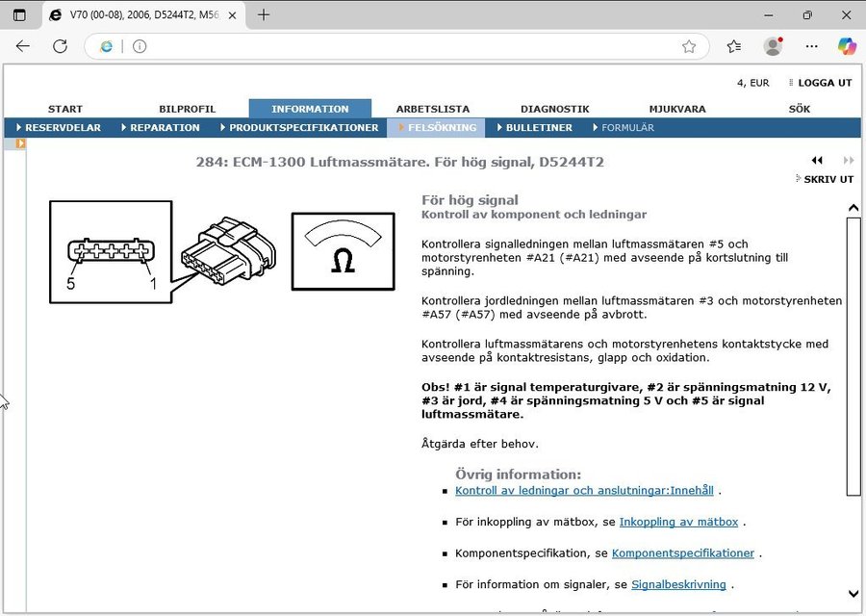Refresh the page with reload icon
The width and height of the screenshot is (866, 616).
pyautogui.click(x=60, y=46)
